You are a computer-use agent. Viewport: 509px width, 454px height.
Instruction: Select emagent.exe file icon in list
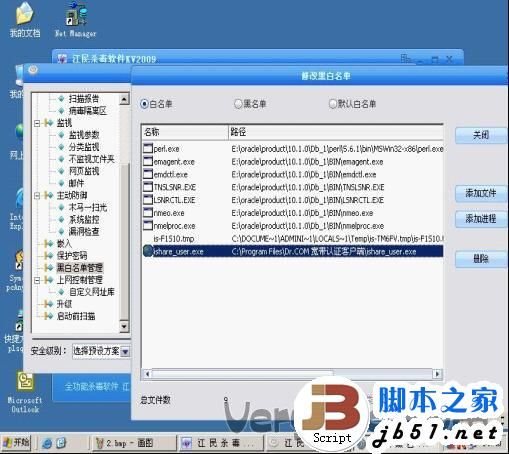tap(148, 161)
